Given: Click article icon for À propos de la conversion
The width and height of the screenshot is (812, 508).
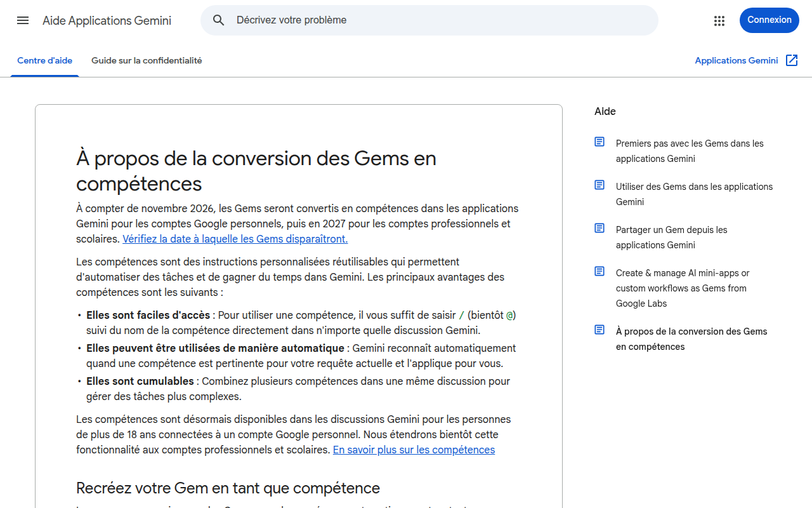Looking at the screenshot, I should pyautogui.click(x=599, y=330).
